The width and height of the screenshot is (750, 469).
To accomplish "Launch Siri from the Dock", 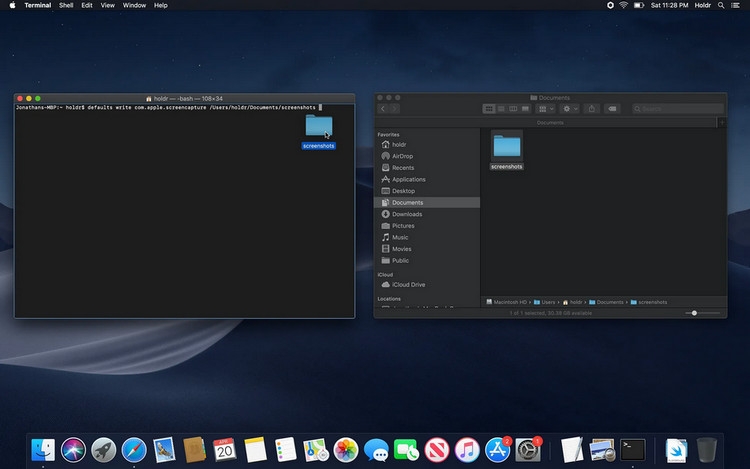I will click(73, 450).
